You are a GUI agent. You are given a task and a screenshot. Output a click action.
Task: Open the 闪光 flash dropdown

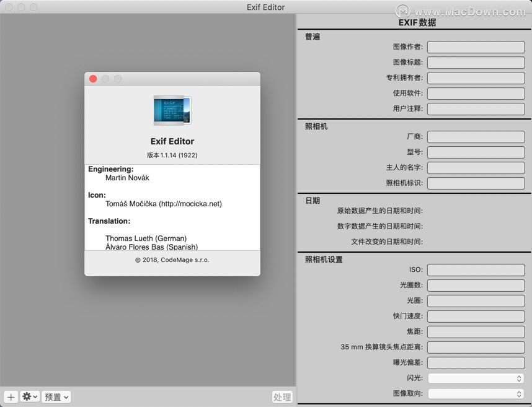pyautogui.click(x=476, y=379)
